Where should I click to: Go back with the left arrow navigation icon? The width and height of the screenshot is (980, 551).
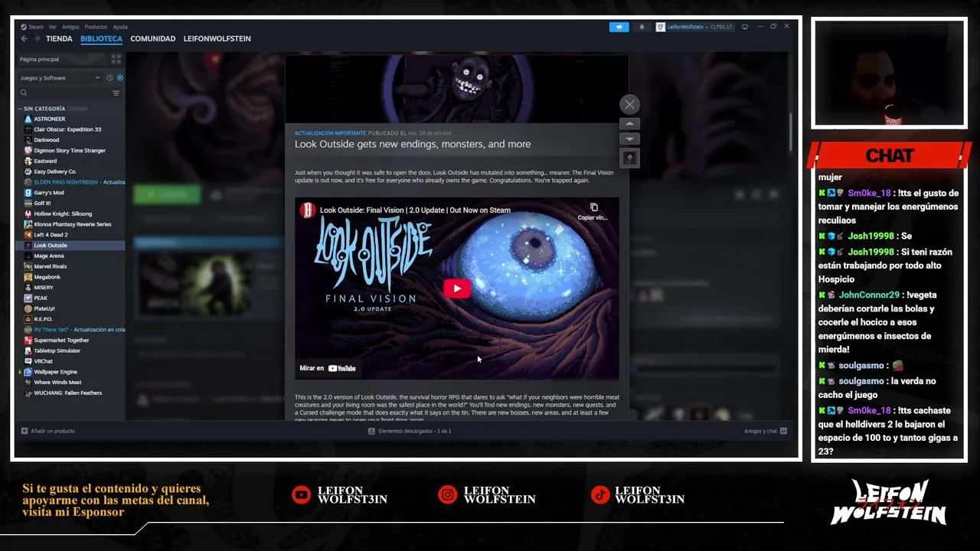pos(24,38)
